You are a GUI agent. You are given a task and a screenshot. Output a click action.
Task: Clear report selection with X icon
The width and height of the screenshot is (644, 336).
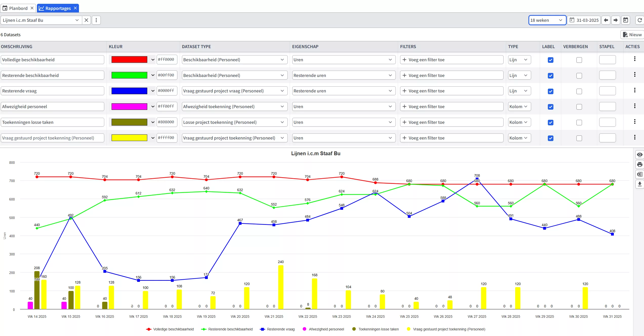pyautogui.click(x=86, y=20)
